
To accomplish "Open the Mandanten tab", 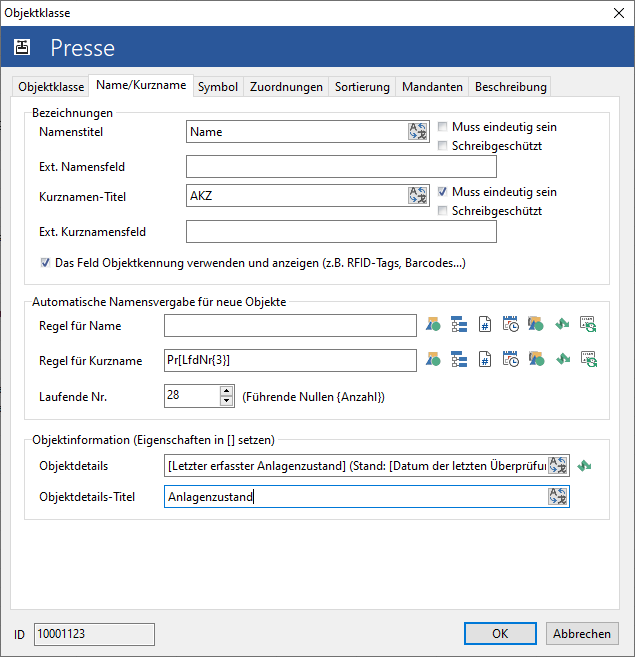I will 432,87.
